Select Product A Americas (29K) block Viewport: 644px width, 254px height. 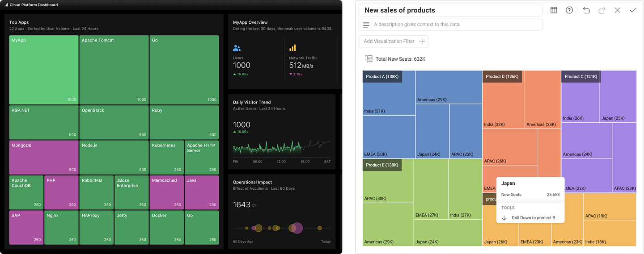[x=449, y=87]
